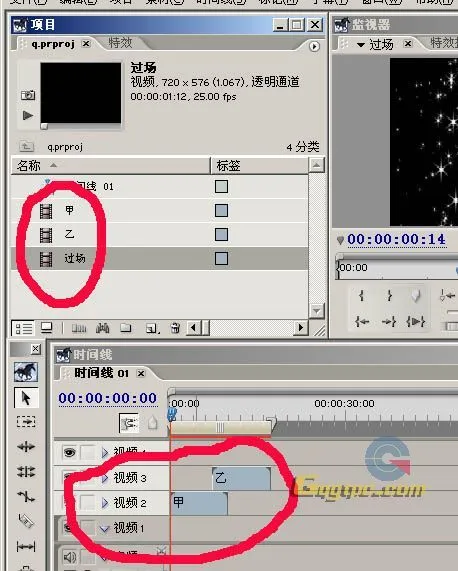Toggle lock box of 视频 2 track
This screenshot has height=571, width=458.
(x=88, y=503)
